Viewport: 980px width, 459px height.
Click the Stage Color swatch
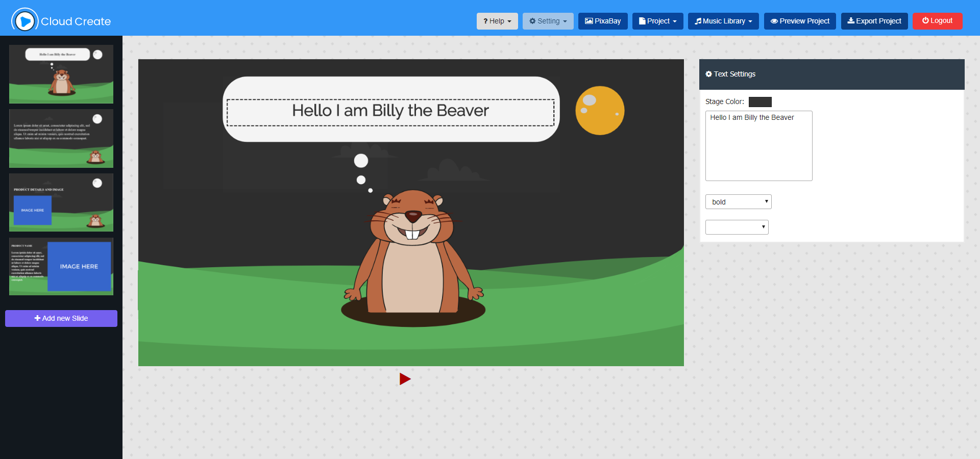tap(759, 102)
